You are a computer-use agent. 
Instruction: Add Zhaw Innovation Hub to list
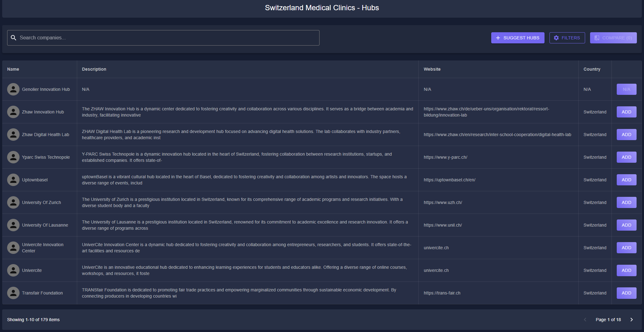626,112
